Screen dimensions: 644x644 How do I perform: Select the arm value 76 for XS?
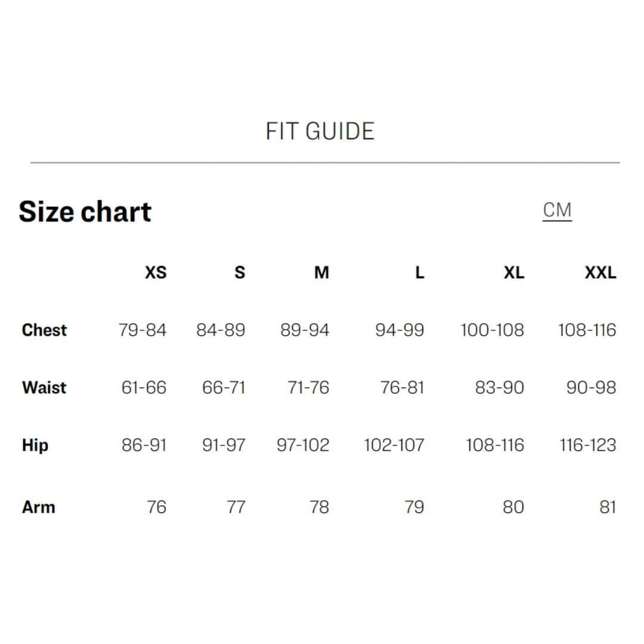[x=156, y=507]
